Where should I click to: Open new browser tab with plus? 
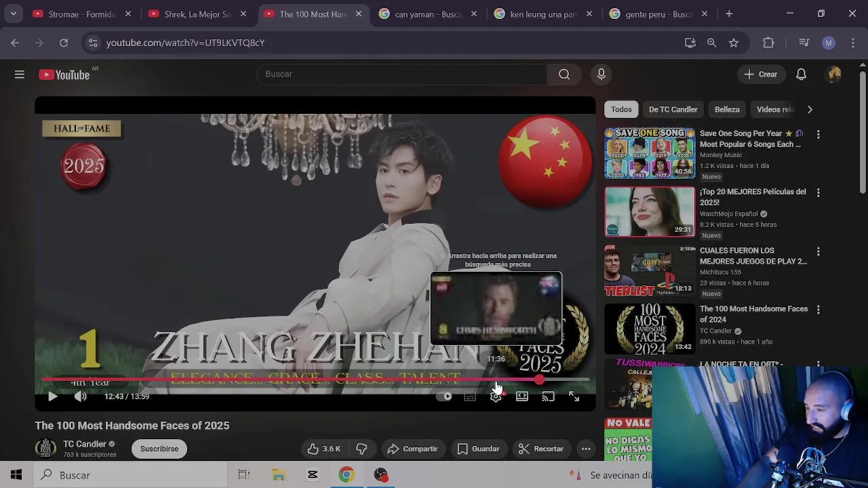pyautogui.click(x=729, y=14)
